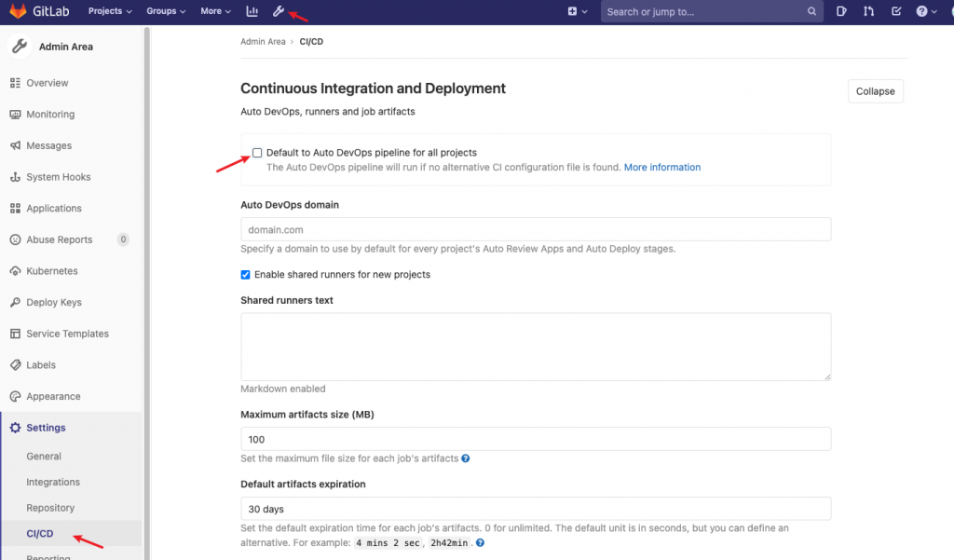The height and width of the screenshot is (560, 954).
Task: Open the To-Do list checkmark icon
Action: [895, 11]
